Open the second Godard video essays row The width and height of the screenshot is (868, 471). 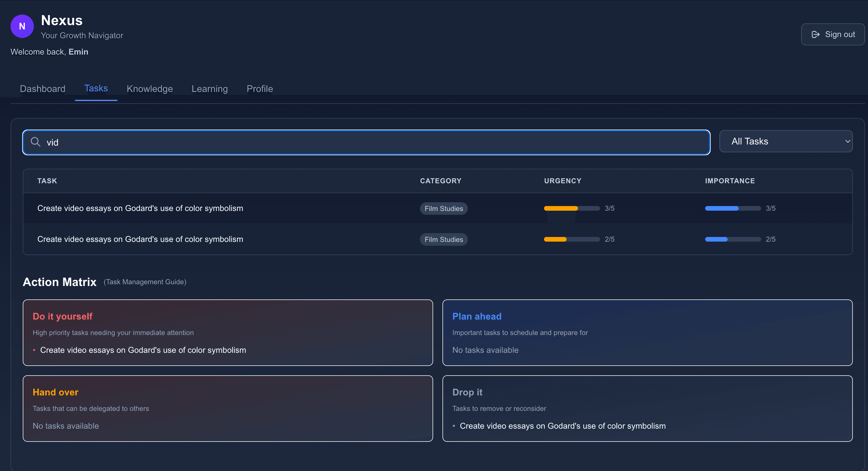click(x=140, y=239)
